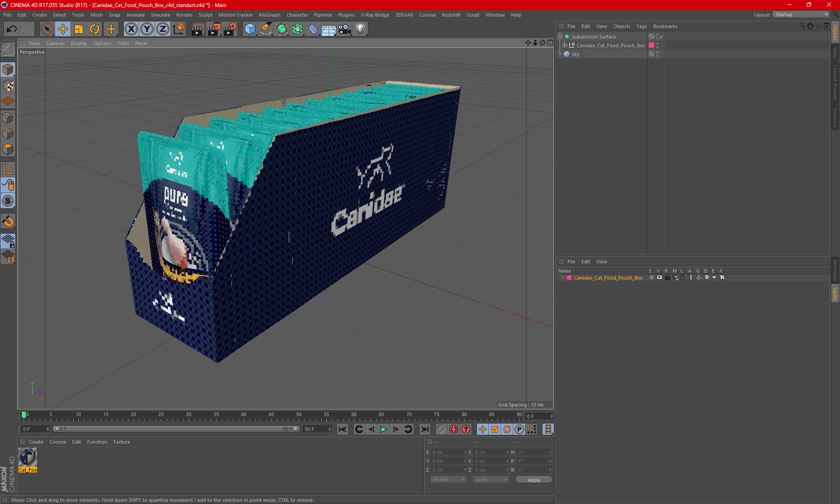Switch to Model mode
The image size is (840, 504).
point(8,70)
